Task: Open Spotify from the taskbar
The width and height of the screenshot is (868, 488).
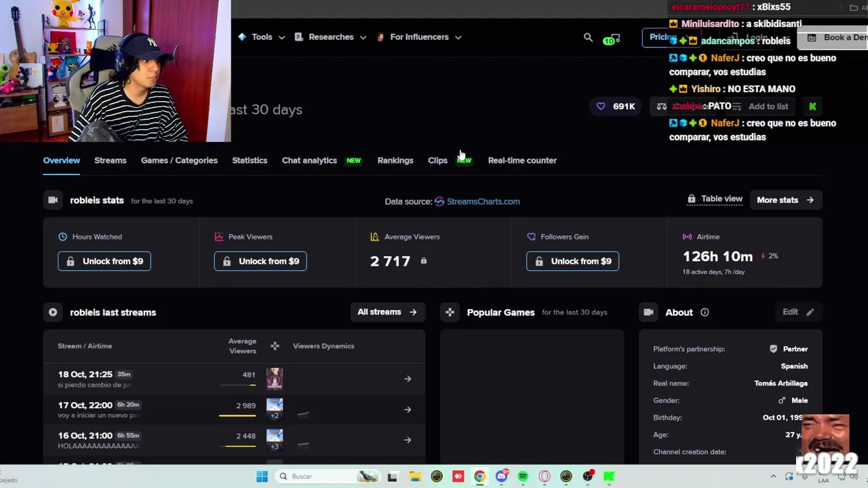Action: click(x=523, y=476)
